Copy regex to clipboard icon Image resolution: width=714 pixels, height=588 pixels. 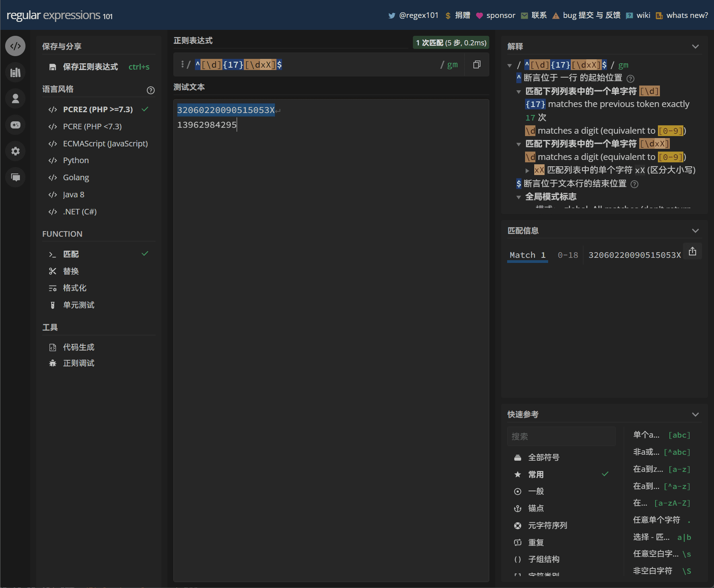tap(477, 65)
